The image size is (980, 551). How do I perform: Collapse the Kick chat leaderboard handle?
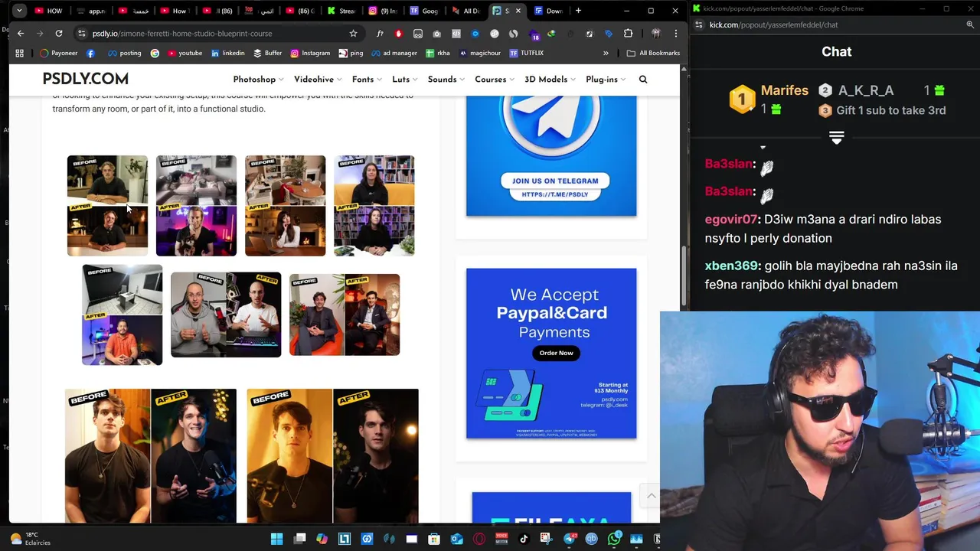[836, 138]
